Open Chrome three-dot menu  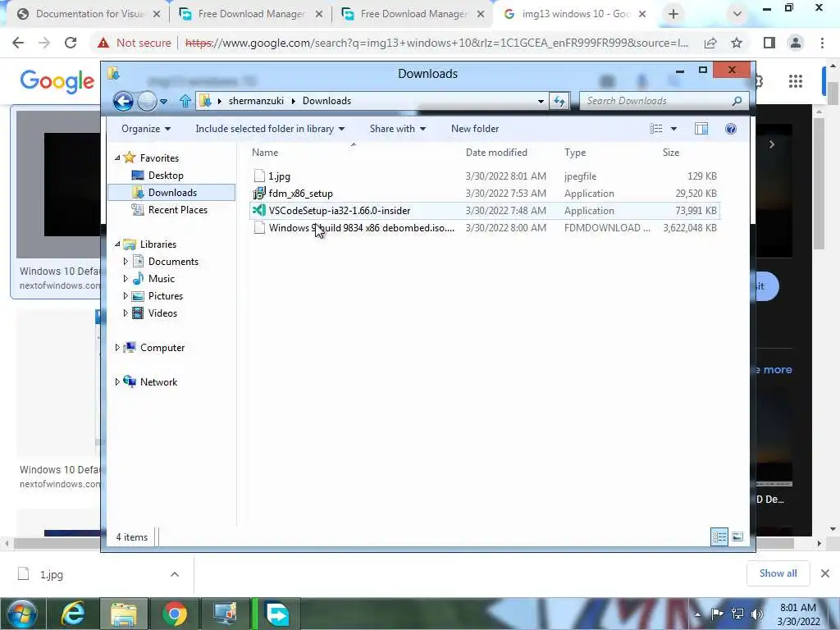822,43
